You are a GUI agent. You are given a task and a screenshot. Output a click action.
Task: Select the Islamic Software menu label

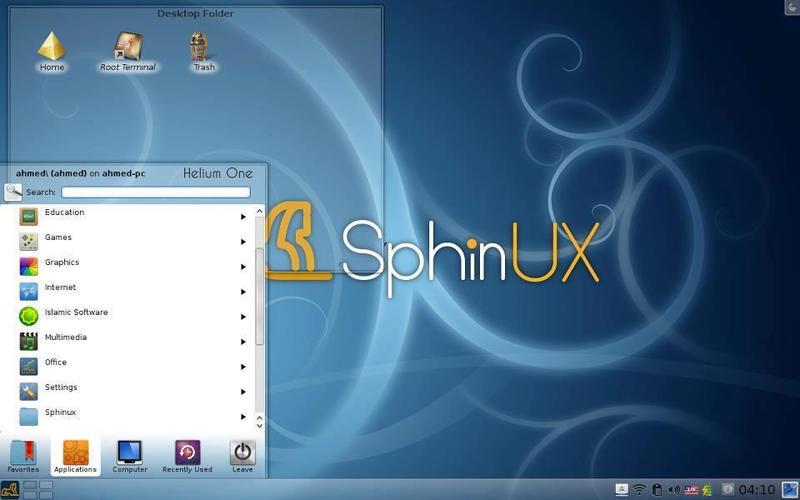[76, 312]
